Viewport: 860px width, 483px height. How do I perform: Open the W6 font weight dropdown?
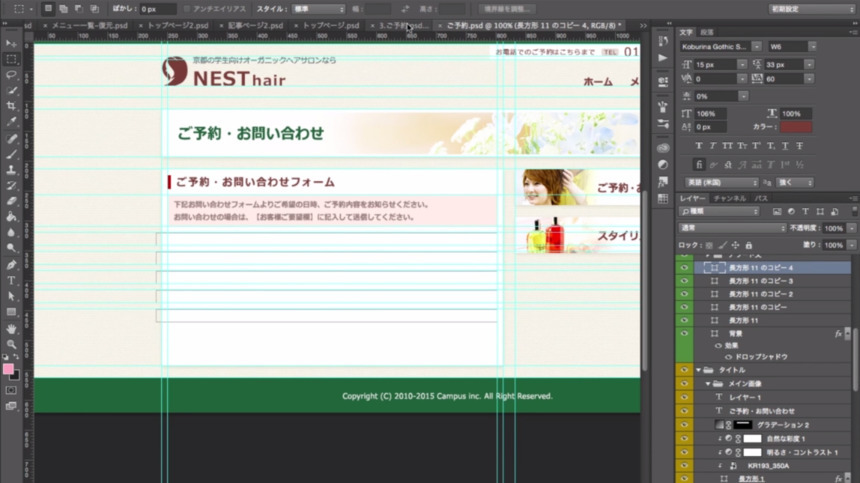812,47
